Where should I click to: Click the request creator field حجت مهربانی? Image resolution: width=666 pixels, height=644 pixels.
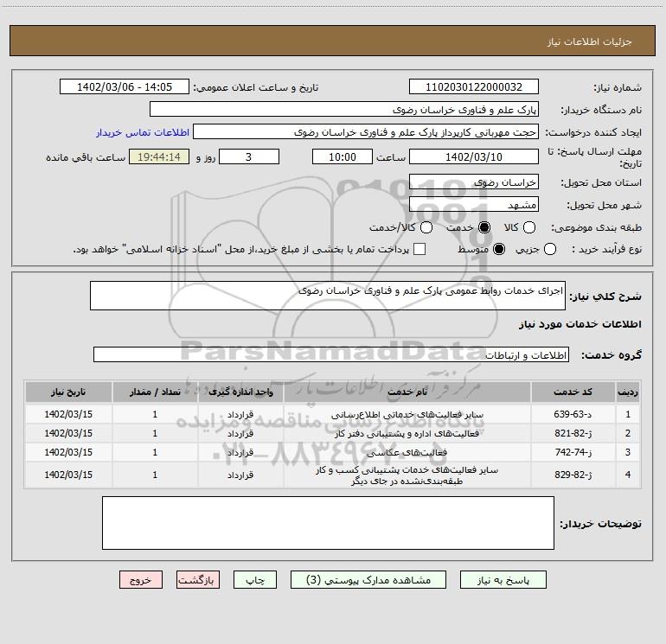click(366, 132)
